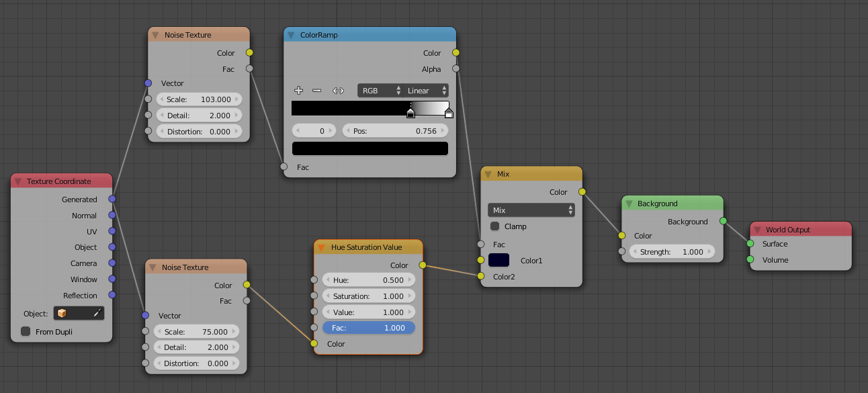Click the Strength field on Background node
868x393 pixels.
point(672,252)
